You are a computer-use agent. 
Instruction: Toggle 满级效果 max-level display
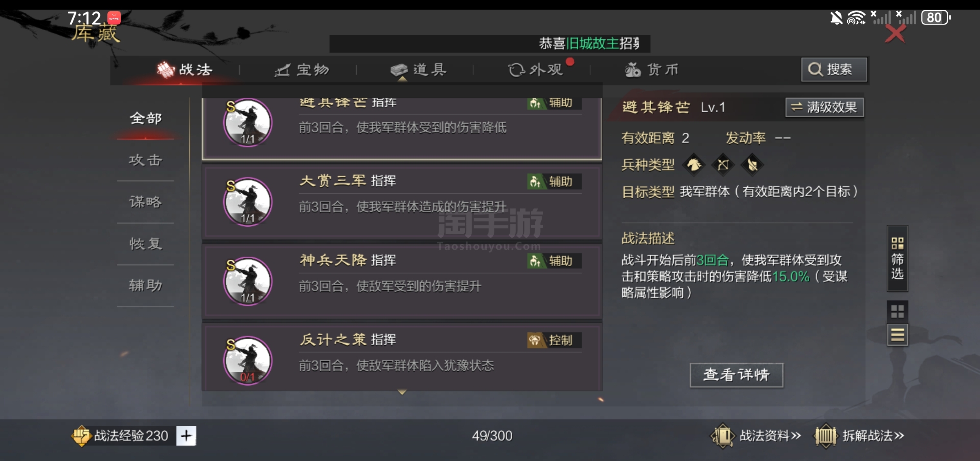pos(824,107)
